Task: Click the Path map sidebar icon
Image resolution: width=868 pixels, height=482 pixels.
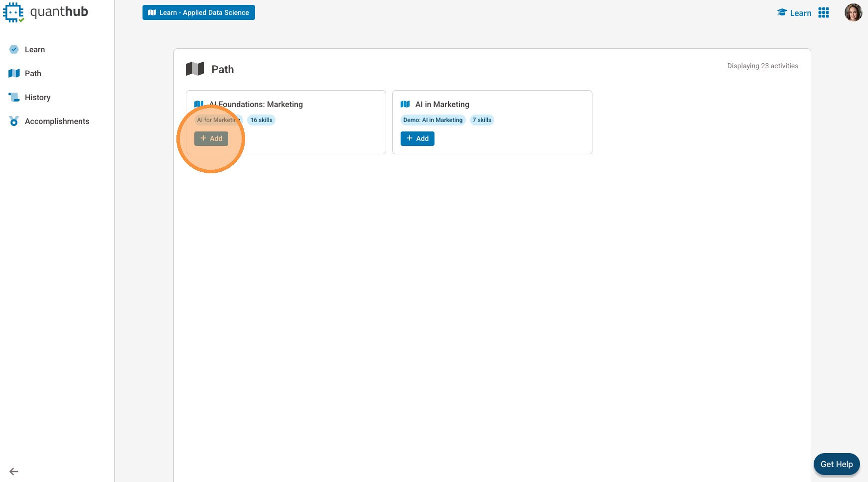Action: pyautogui.click(x=14, y=73)
